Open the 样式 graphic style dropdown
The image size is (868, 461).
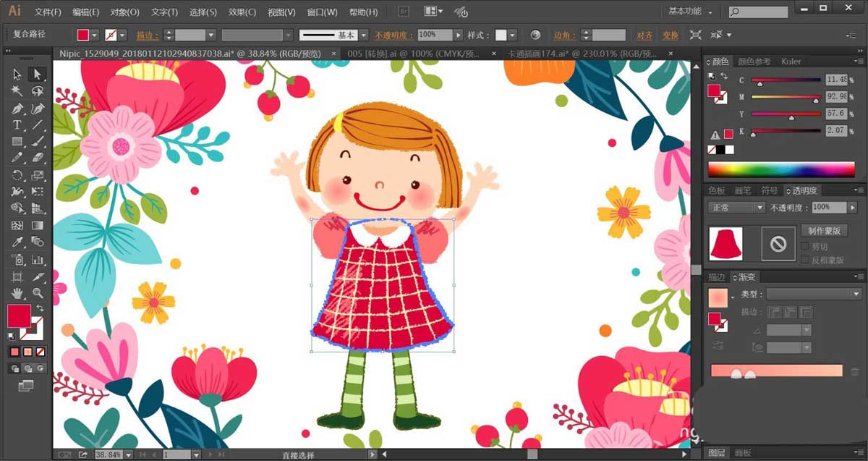point(512,35)
